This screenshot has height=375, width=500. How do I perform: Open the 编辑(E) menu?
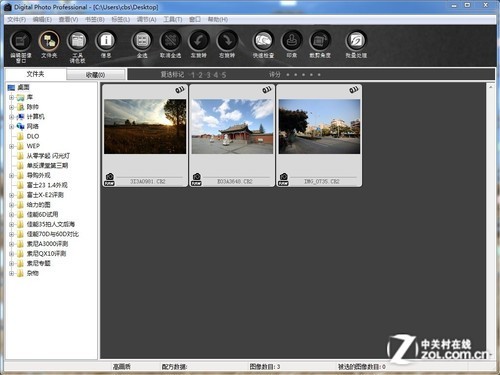42,19
